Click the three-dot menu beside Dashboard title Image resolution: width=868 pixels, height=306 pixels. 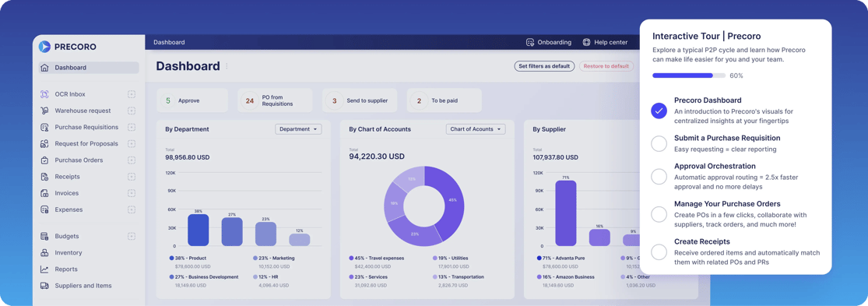(x=227, y=66)
